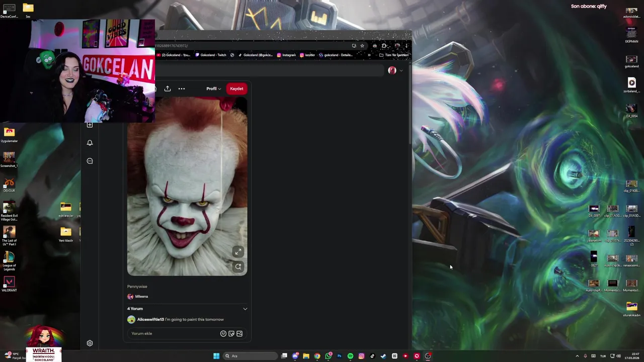Open WhatsApp from taskbar
The height and width of the screenshot is (362, 644).
click(x=328, y=356)
